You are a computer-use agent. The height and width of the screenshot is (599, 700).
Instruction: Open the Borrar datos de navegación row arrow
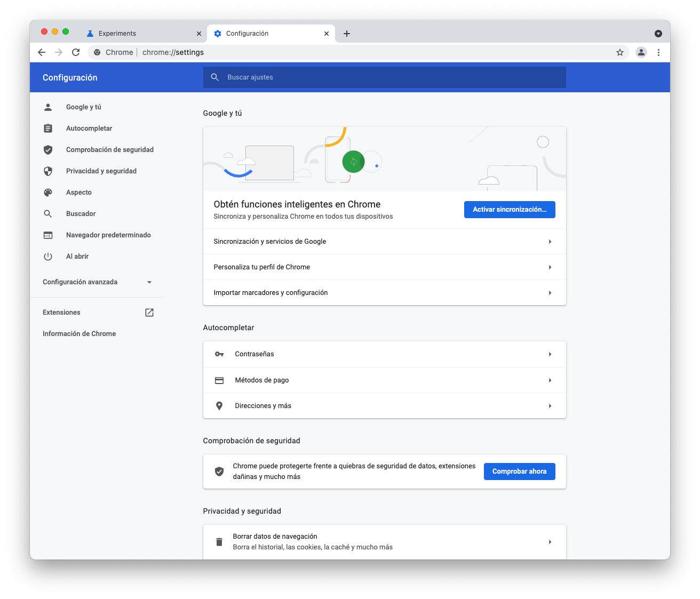(550, 542)
